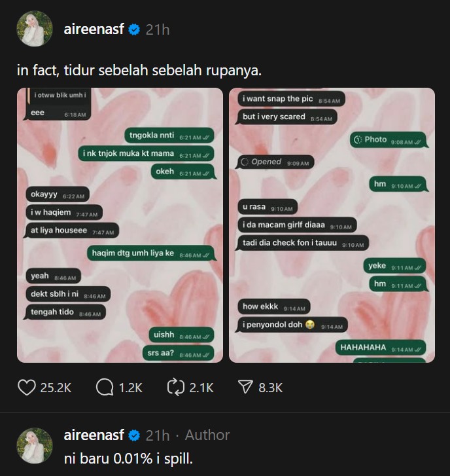
Task: Open replies via comment bubble icon
Action: [105, 388]
